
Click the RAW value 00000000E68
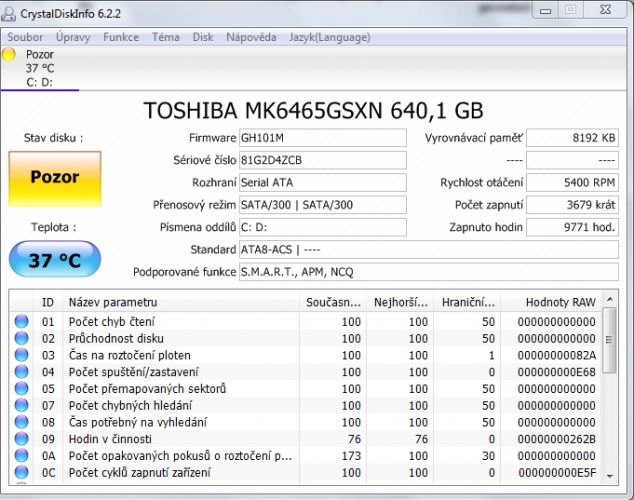pos(557,372)
